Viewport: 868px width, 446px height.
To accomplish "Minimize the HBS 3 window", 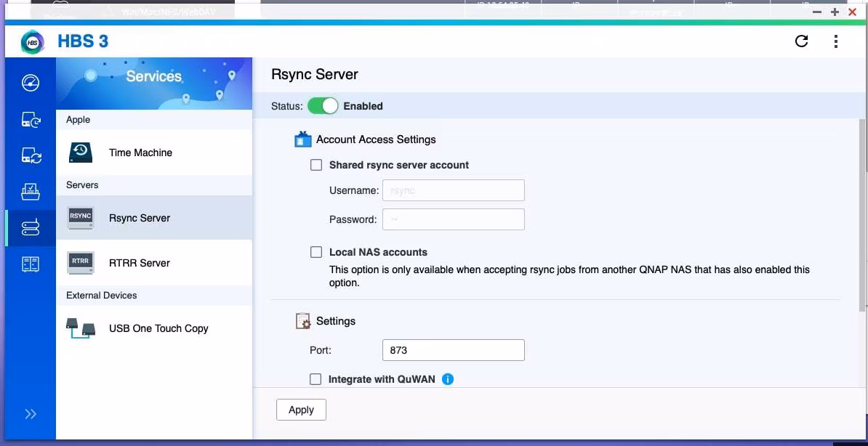I will [817, 12].
